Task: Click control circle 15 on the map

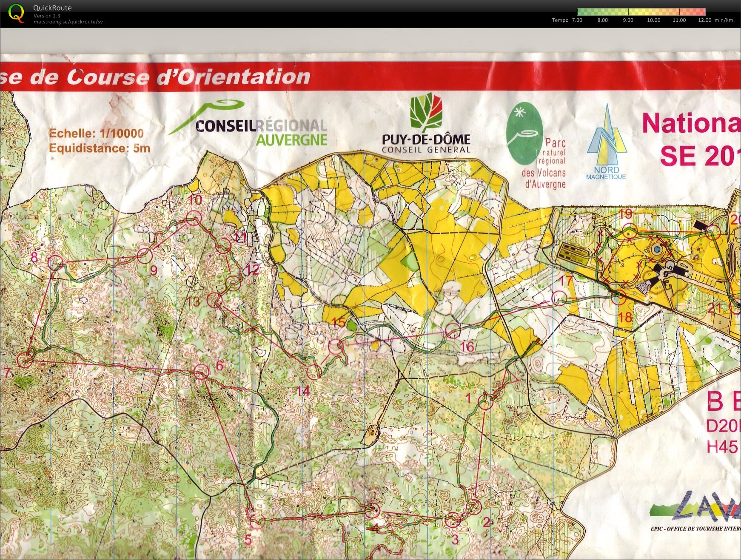Action: pos(336,346)
